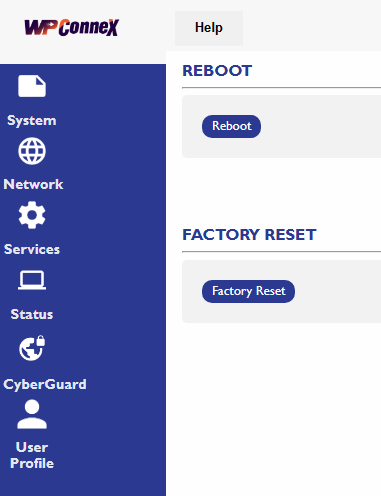
Task: Click the REBOOT section heading
Action: point(217,71)
